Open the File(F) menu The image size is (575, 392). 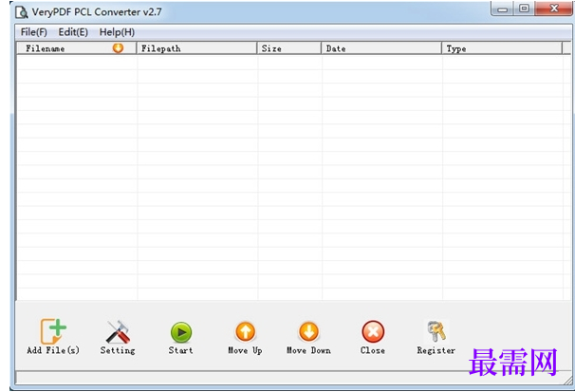pos(34,32)
